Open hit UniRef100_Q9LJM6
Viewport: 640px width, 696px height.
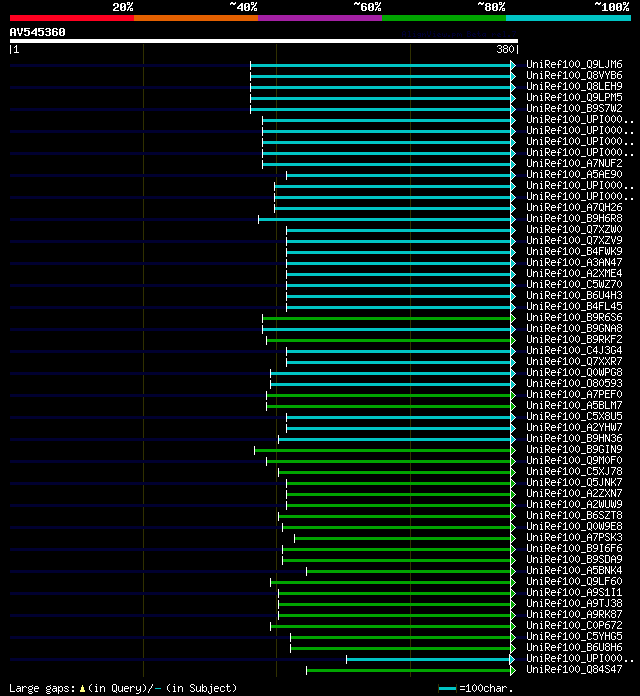pos(574,64)
